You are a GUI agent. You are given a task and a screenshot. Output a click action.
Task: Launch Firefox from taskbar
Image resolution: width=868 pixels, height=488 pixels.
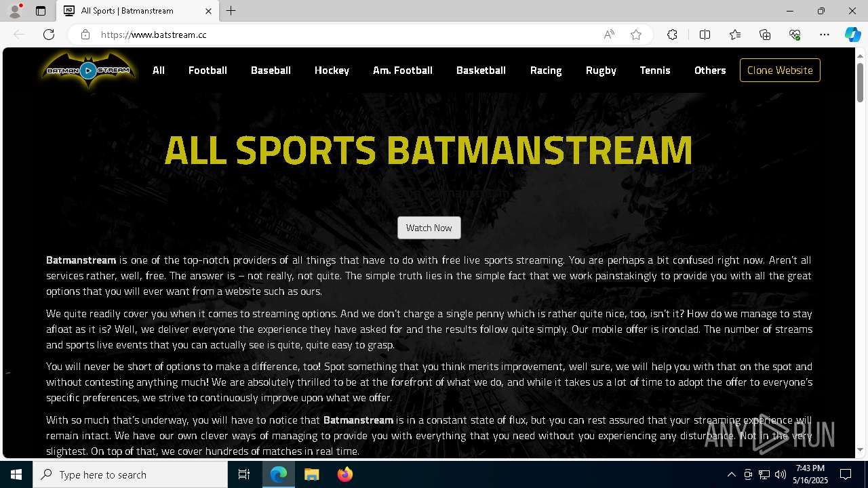click(x=344, y=474)
